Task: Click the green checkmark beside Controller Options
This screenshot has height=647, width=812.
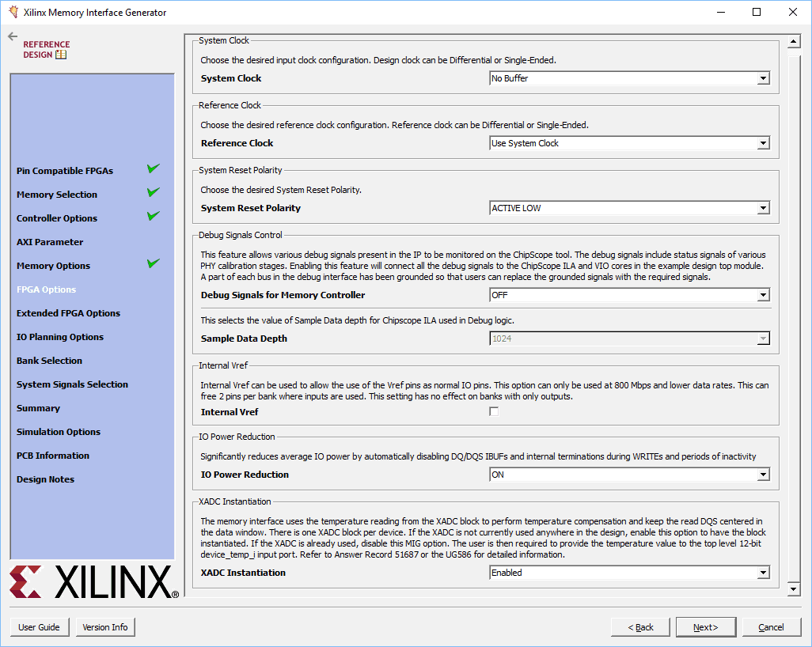Action: (154, 216)
